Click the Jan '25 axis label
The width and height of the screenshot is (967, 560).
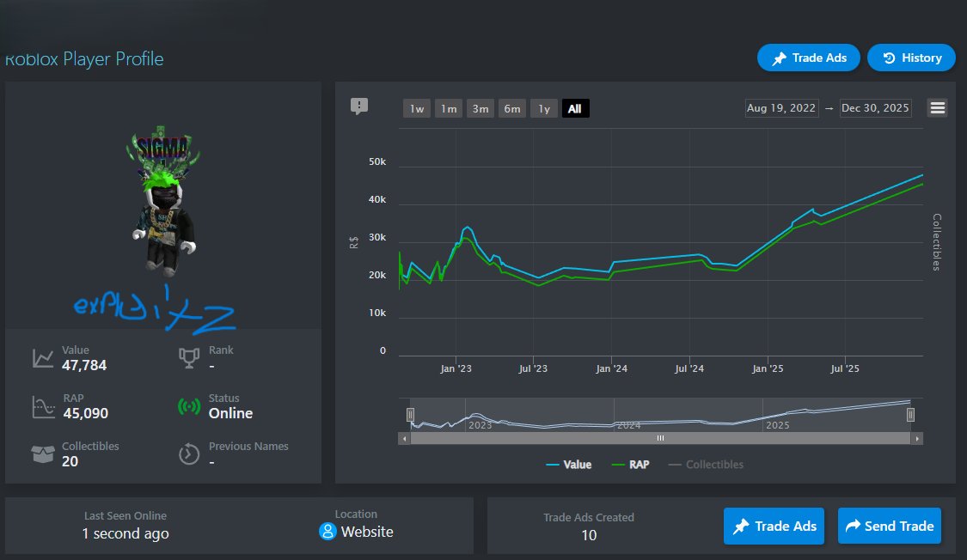[768, 368]
